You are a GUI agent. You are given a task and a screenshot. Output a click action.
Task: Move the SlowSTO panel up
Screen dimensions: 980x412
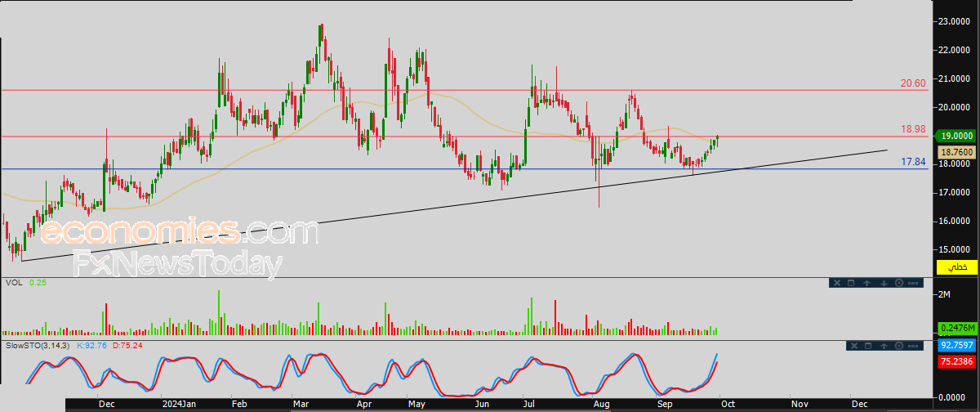[x=884, y=346]
